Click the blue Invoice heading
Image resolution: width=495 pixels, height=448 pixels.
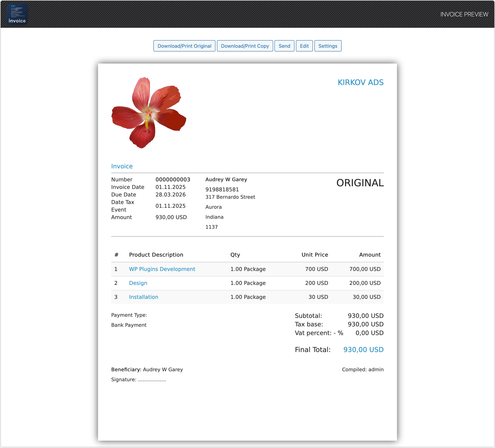coord(122,166)
